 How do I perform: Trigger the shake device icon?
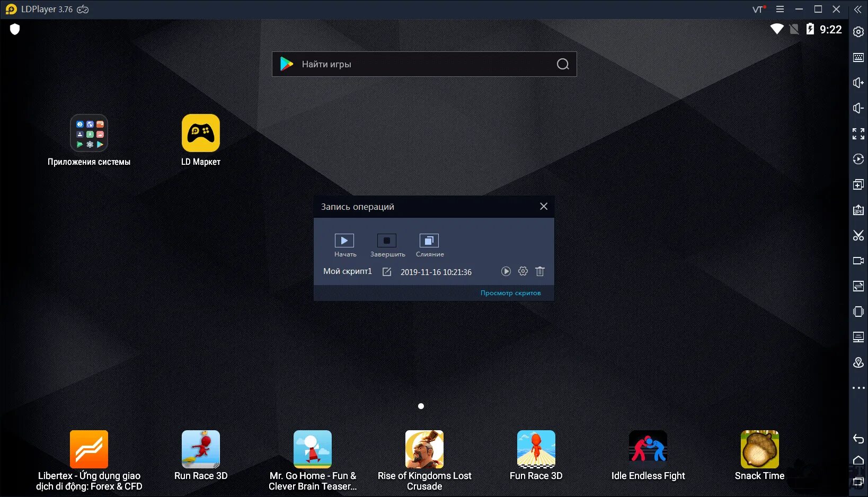point(858,312)
